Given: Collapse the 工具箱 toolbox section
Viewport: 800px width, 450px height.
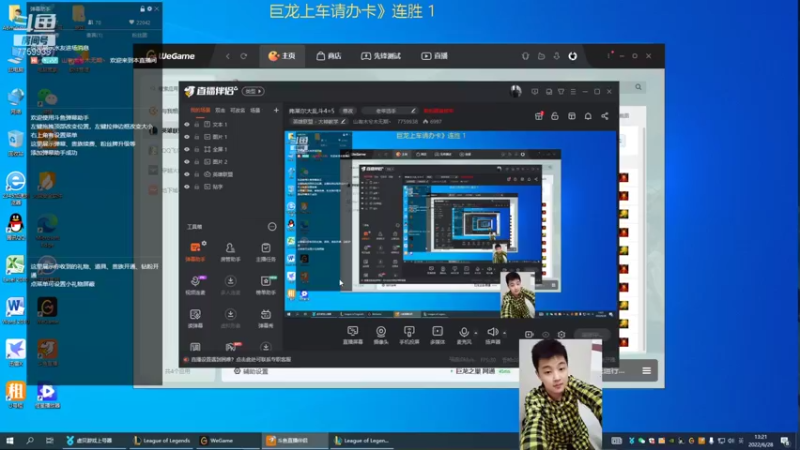Looking at the screenshot, I should [x=272, y=227].
